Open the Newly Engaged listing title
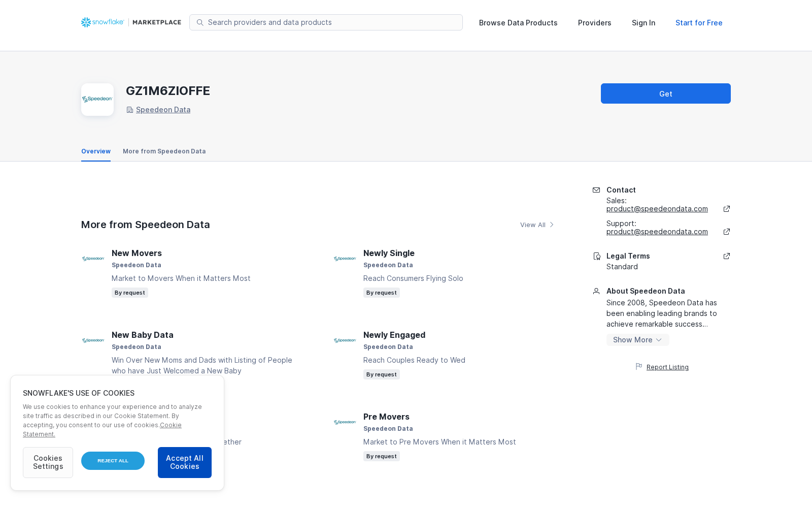812x508 pixels. 394,335
